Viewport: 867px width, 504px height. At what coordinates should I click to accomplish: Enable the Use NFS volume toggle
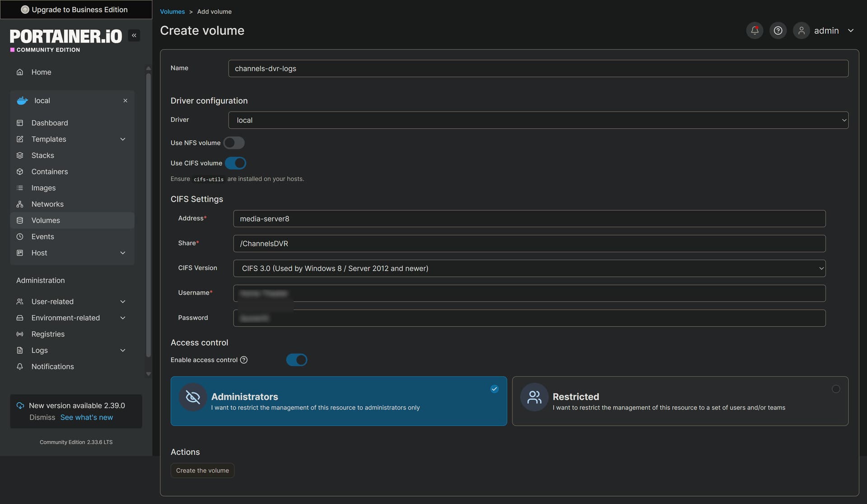point(234,143)
